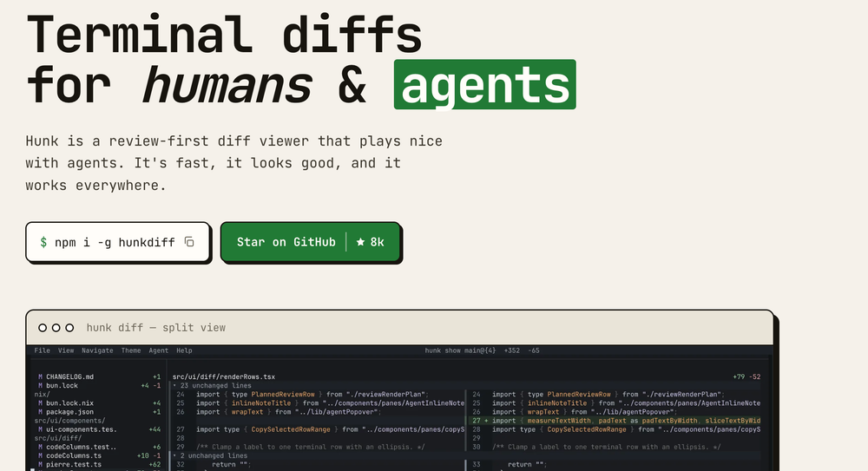
Task: Open the Agent menu
Action: point(158,350)
